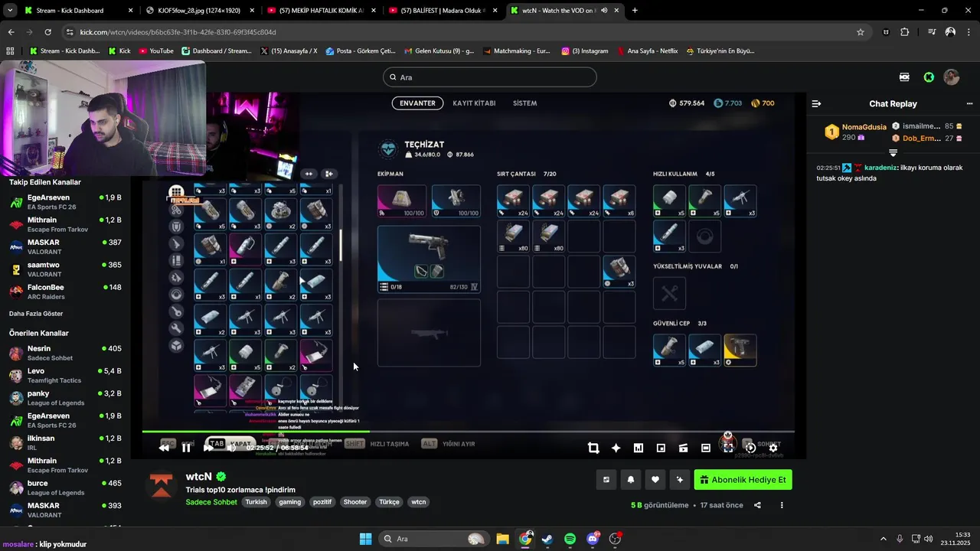Select the pozitif tag
The height and width of the screenshot is (551, 980).
pos(322,502)
